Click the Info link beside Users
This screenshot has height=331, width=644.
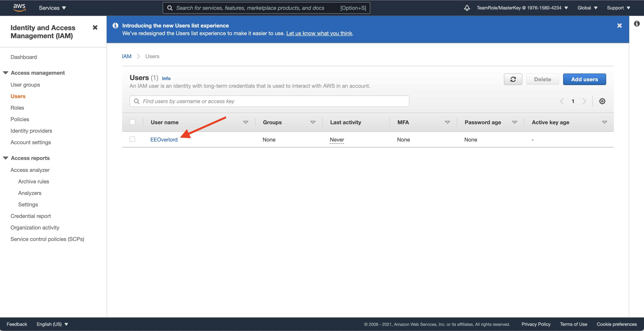pos(166,79)
